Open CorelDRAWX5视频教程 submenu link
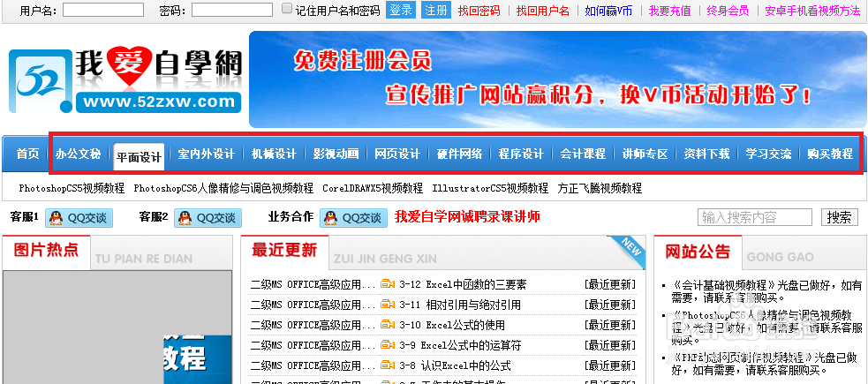Viewport: 868px width, 384px height. point(373,188)
